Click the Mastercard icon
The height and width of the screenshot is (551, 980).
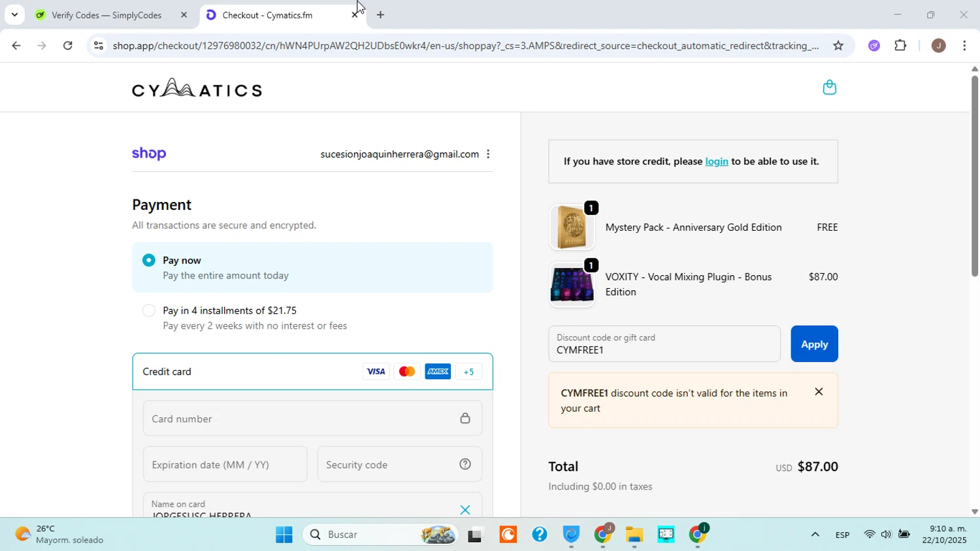[406, 372]
